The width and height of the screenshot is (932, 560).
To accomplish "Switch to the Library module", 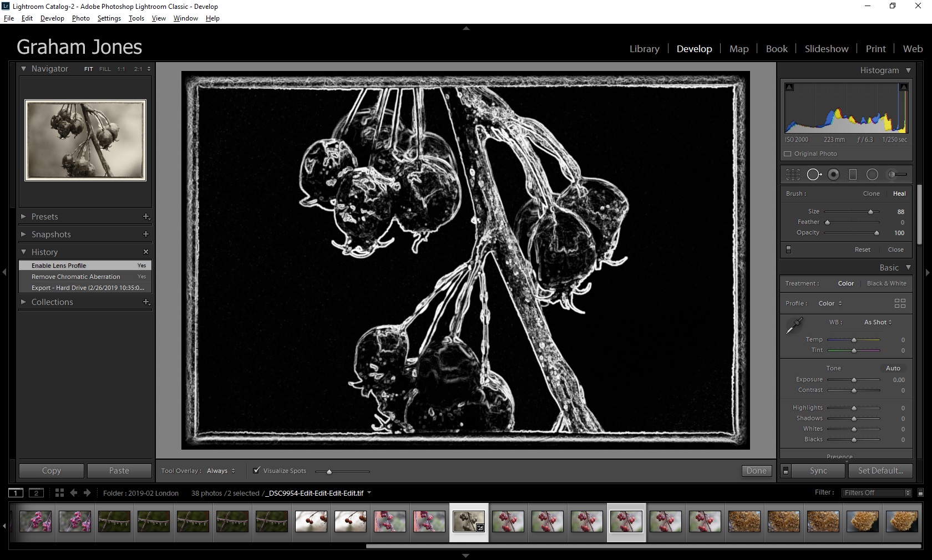I will click(x=644, y=49).
